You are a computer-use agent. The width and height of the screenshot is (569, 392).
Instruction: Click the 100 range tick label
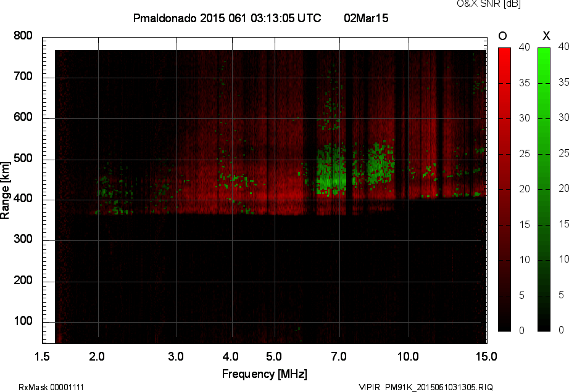point(23,321)
